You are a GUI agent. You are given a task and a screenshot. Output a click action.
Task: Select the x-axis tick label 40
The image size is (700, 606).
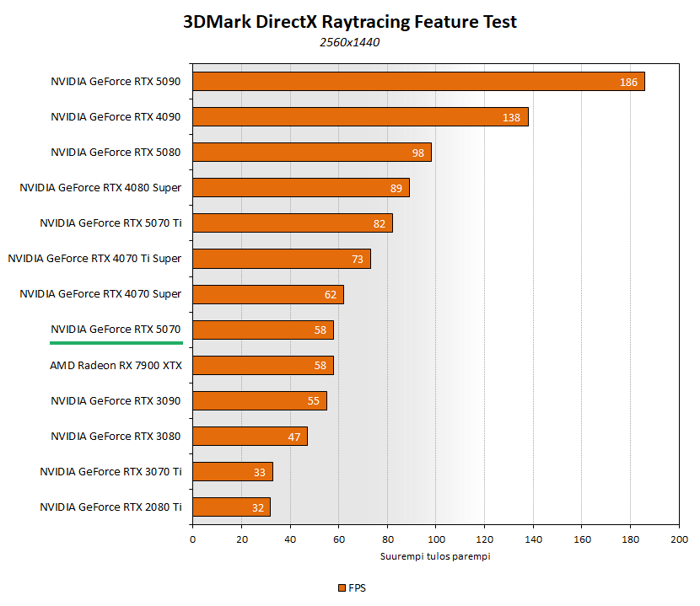(x=290, y=539)
